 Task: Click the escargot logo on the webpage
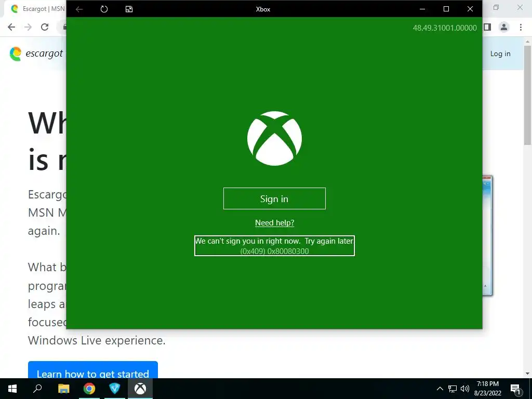coord(36,54)
